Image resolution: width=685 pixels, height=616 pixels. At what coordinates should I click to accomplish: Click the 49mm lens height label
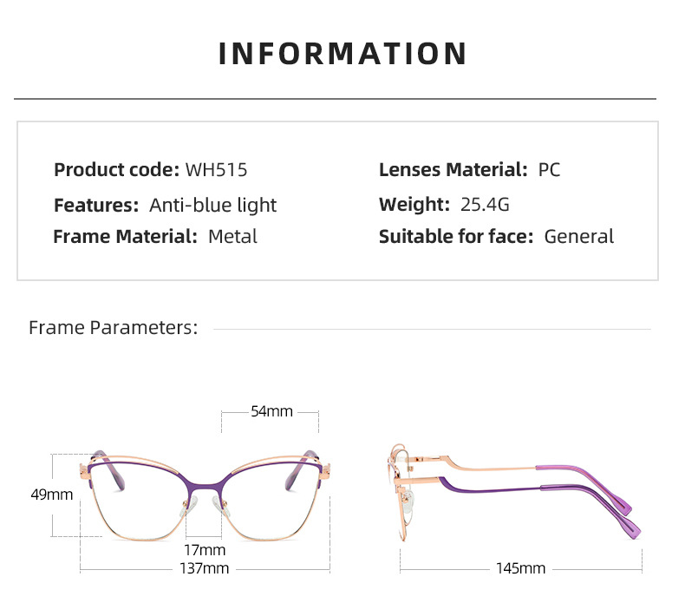[x=51, y=495]
